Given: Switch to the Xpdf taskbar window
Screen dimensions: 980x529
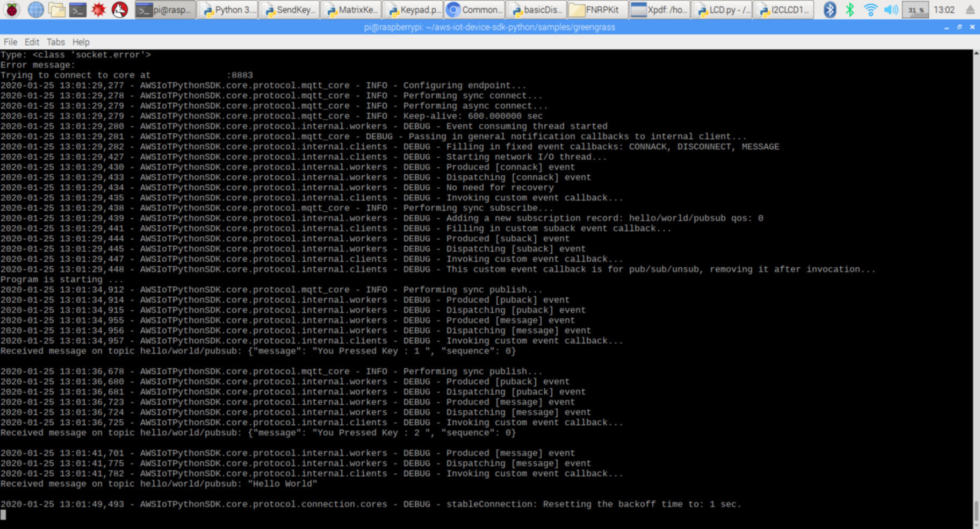Looking at the screenshot, I should (x=660, y=10).
